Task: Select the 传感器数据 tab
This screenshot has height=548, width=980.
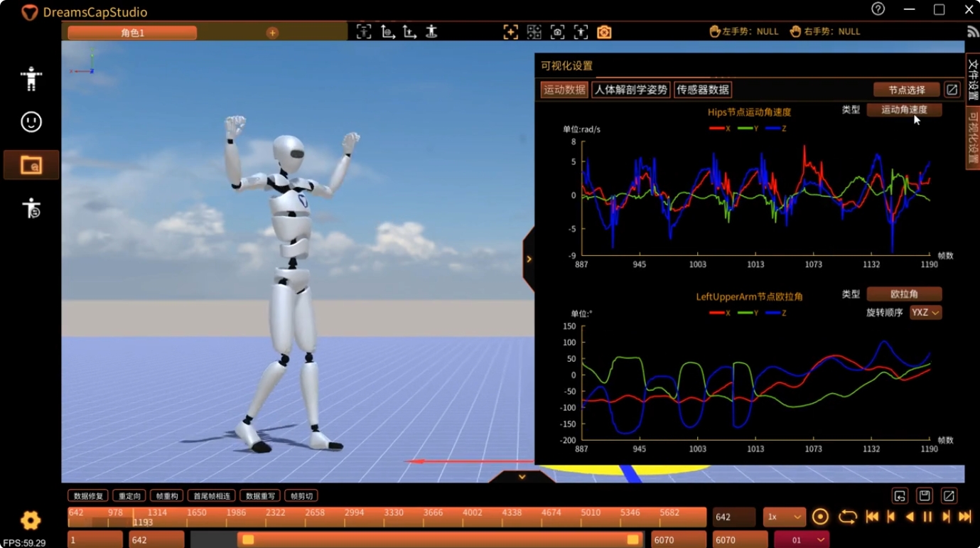Action: pos(702,90)
